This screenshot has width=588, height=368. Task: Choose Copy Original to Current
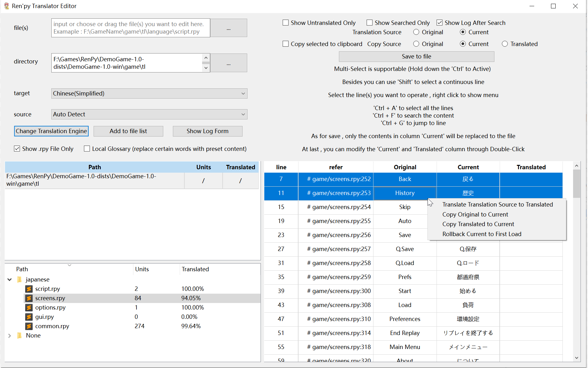[497, 214]
